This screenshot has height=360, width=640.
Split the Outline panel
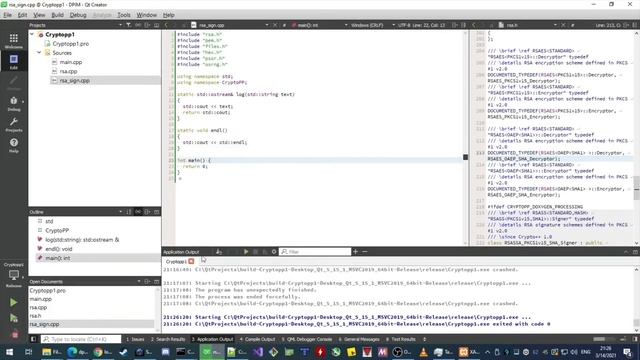coord(147,212)
